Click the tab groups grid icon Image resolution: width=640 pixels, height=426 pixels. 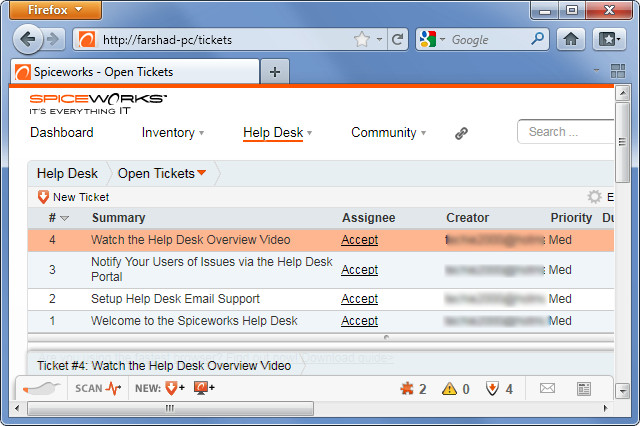click(618, 71)
